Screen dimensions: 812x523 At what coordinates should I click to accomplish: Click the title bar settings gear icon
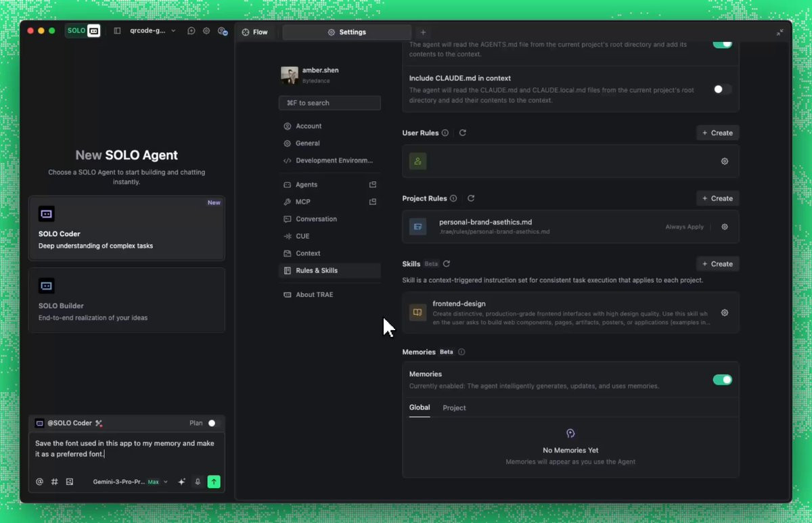[206, 31]
